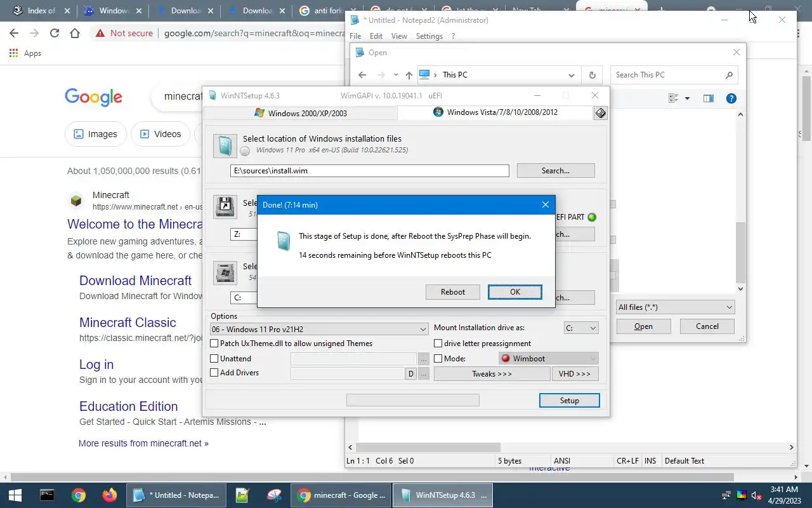Launch Firefox from the taskbar
Viewport: 812px width, 508px height.
point(110,495)
